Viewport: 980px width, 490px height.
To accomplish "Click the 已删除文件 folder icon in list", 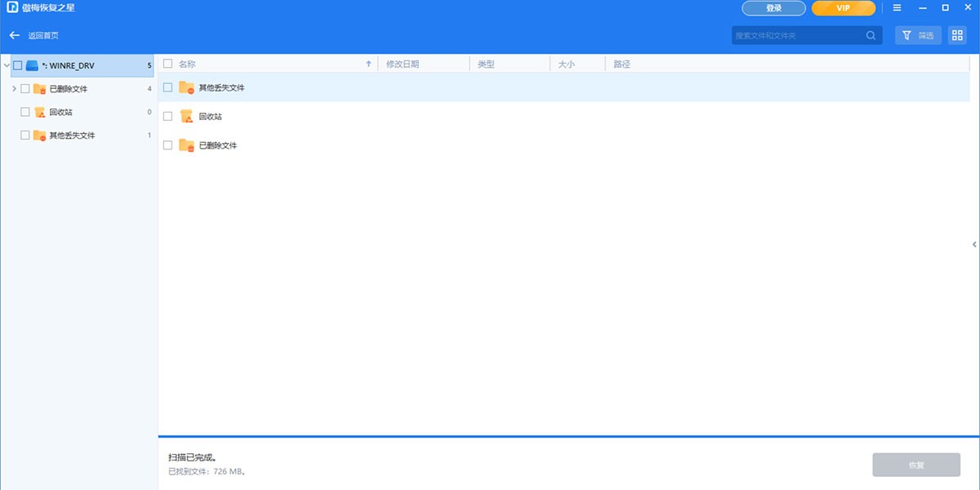I will point(186,145).
